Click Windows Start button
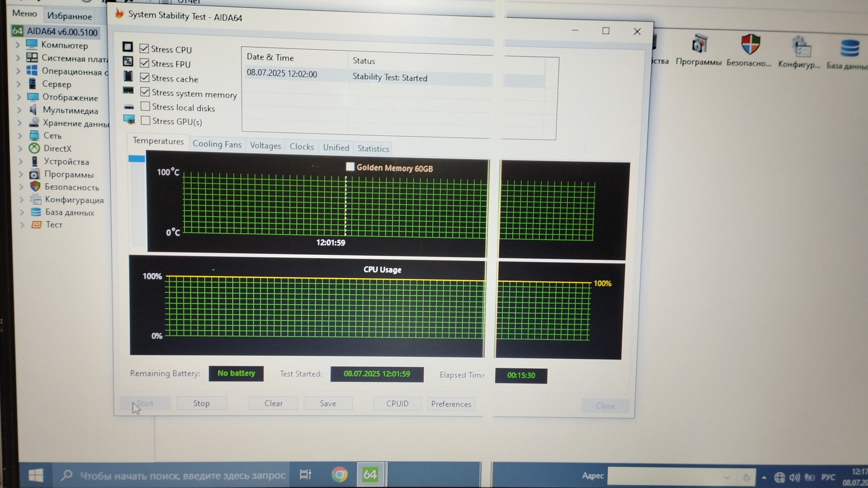The width and height of the screenshot is (868, 488). pyautogui.click(x=36, y=475)
